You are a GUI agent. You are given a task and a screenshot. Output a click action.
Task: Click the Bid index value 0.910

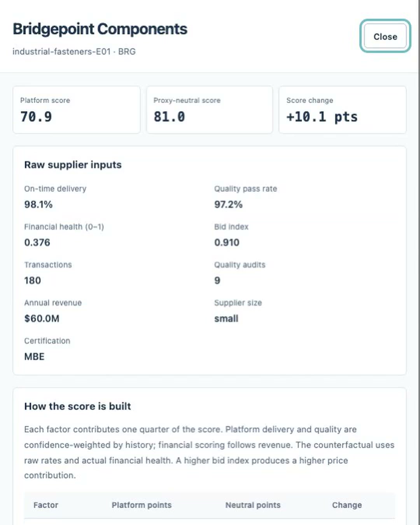tap(227, 243)
